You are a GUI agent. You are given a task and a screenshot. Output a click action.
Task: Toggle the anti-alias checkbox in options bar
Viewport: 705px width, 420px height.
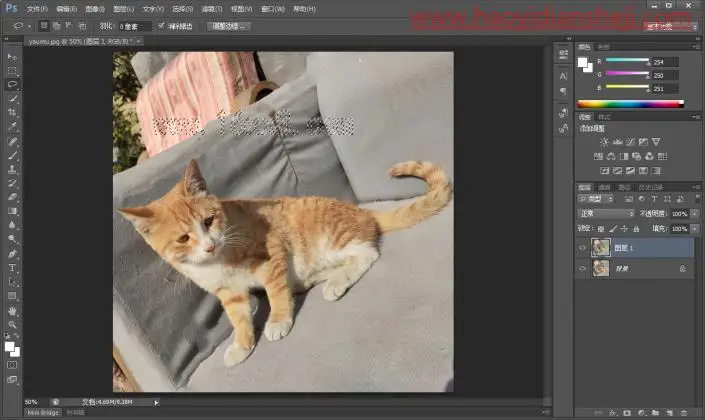click(x=161, y=26)
